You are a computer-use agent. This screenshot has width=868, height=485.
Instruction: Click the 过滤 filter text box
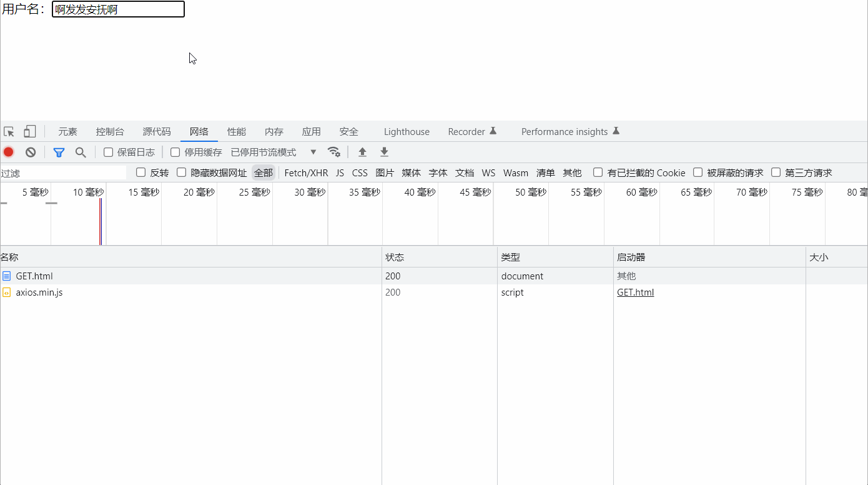pos(63,173)
